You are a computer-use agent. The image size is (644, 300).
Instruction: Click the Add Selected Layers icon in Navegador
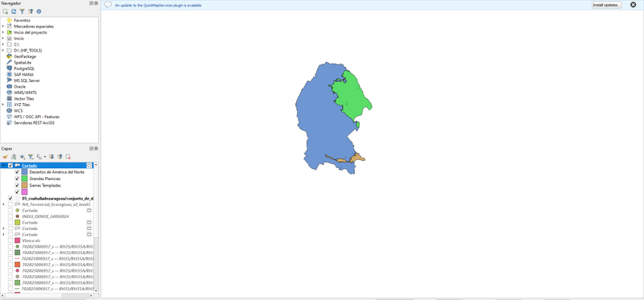coord(6,11)
